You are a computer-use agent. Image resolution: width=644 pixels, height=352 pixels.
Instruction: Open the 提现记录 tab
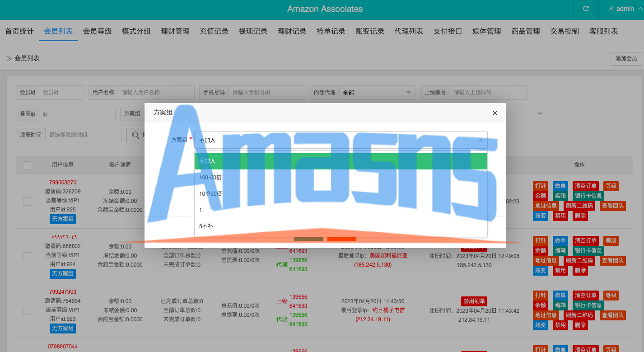(x=253, y=31)
